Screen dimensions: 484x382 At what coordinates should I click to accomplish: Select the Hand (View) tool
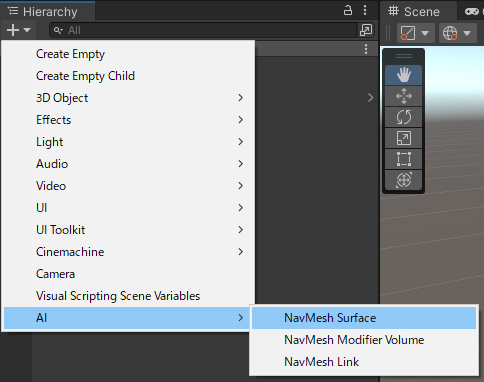coord(403,75)
